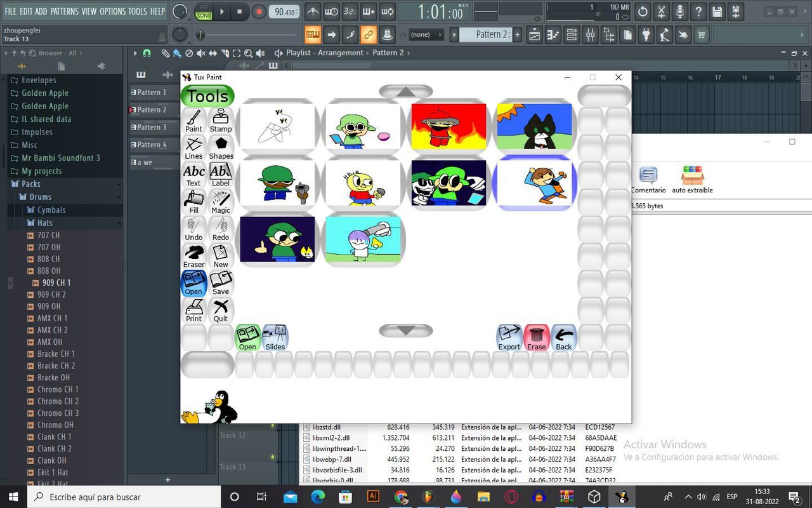Click the microphone recording icon in FL Studio
Viewport: 812px width, 508px height.
click(680, 11)
